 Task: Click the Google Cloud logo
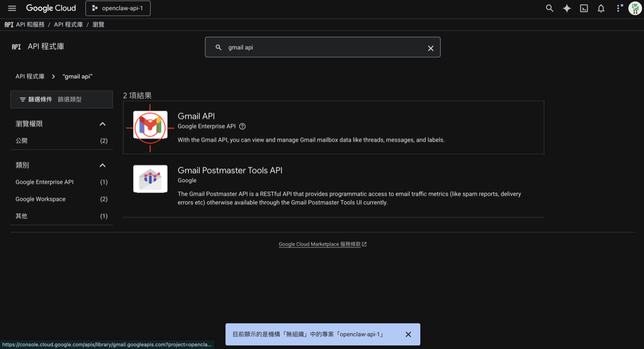51,8
